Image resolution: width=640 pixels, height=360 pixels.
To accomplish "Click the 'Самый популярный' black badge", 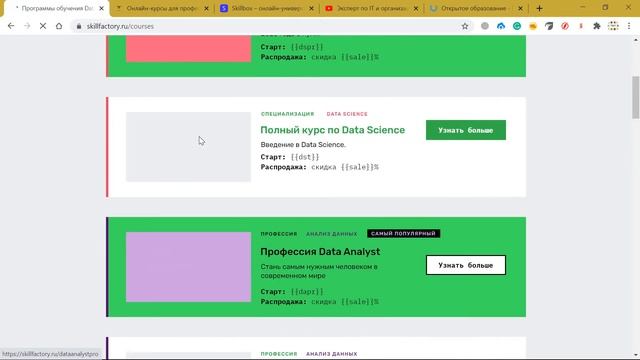I will coord(403,233).
